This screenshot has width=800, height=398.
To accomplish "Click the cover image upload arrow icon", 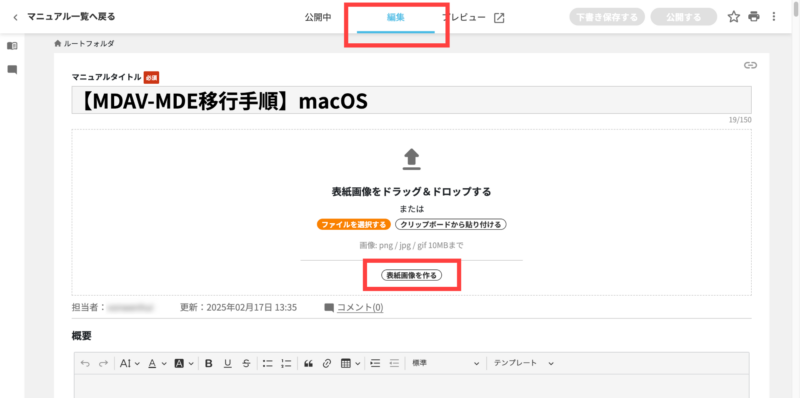I will (412, 159).
